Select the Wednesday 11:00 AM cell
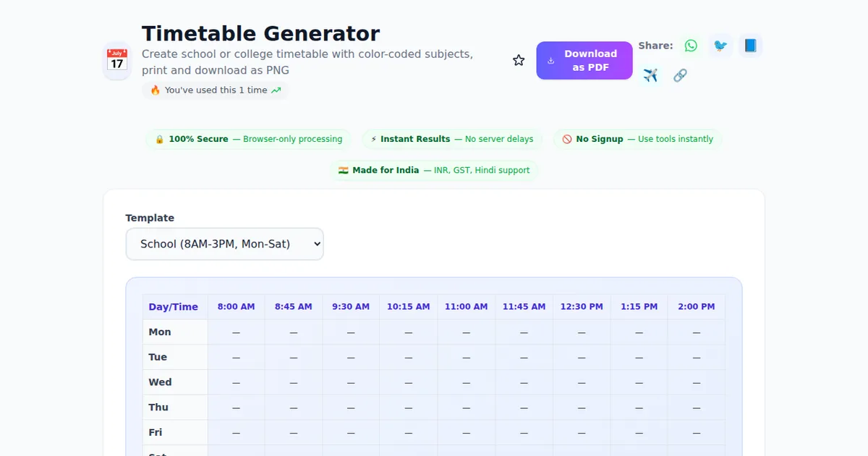 466,382
